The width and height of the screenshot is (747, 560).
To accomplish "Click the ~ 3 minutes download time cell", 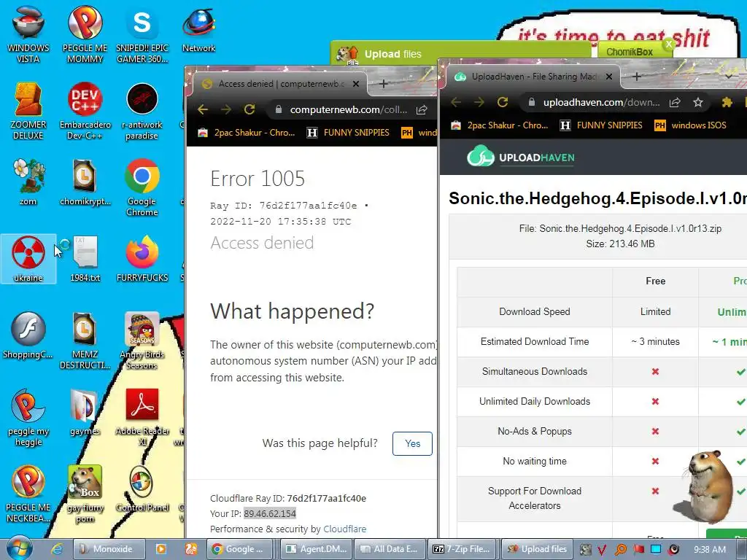I will (x=656, y=341).
